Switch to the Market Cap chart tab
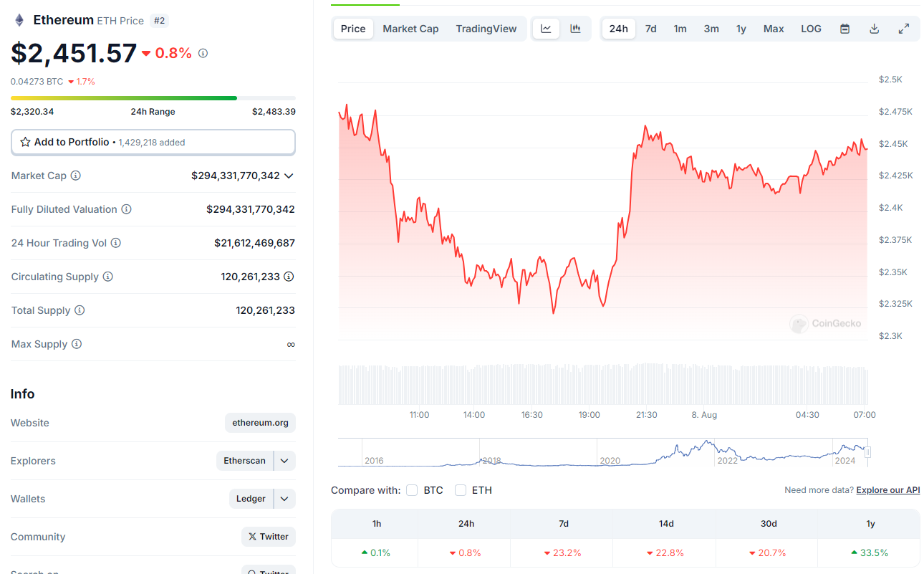This screenshot has height=574, width=924. tap(410, 29)
